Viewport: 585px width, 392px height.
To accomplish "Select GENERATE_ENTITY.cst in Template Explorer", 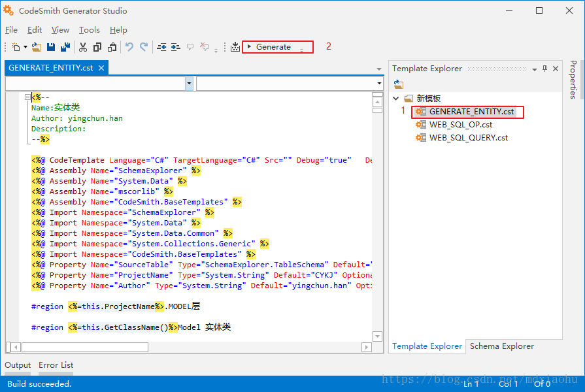I will click(471, 112).
